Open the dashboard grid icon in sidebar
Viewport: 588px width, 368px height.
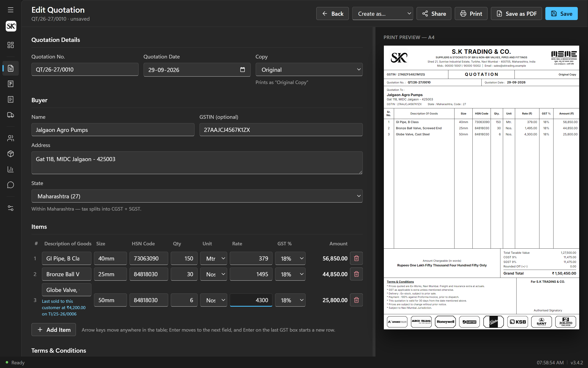[10, 45]
